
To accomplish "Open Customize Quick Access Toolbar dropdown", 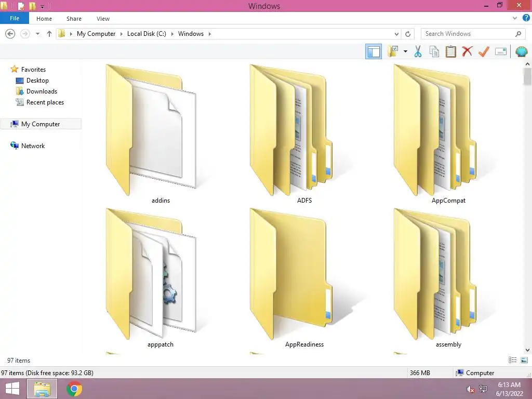I will click(42, 6).
